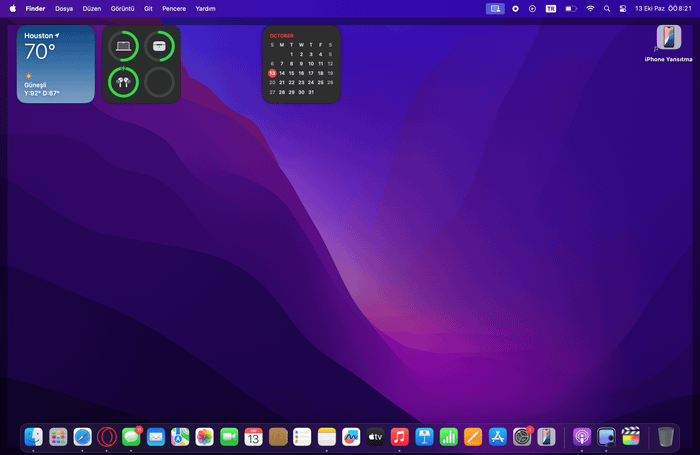
Task: Click the AirPods case battery ring
Action: [159, 46]
